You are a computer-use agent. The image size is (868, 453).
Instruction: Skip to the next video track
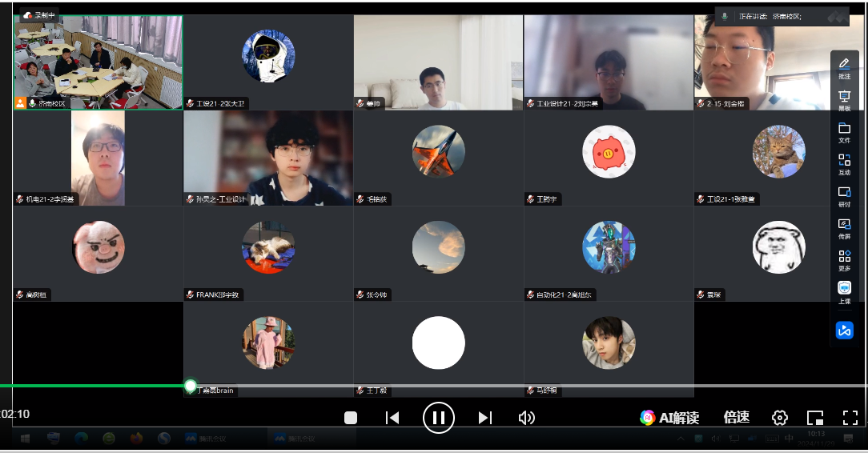(x=484, y=417)
